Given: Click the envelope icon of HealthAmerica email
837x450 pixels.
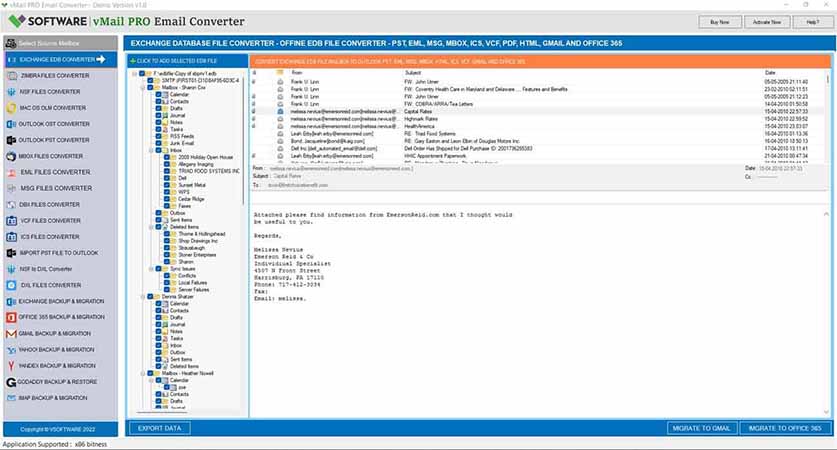Looking at the screenshot, I should [280, 127].
